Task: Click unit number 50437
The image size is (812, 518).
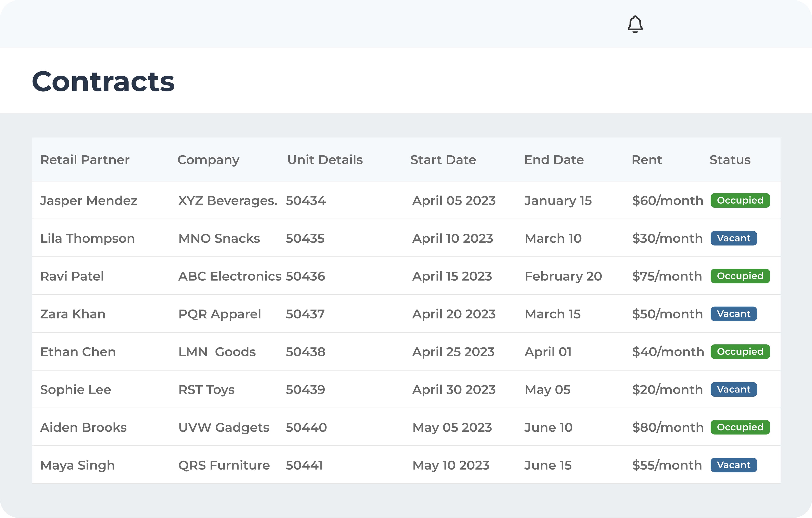Action: tap(305, 314)
